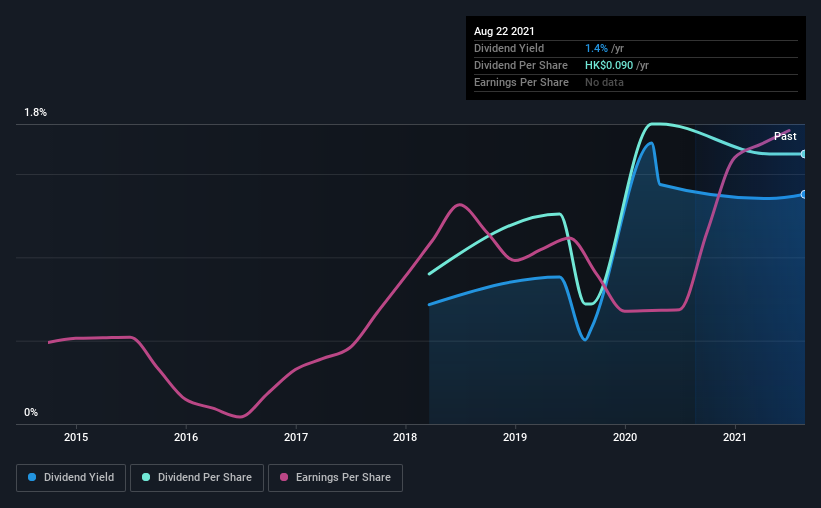Click the 2021 x-axis label
821x508 pixels.
(735, 437)
